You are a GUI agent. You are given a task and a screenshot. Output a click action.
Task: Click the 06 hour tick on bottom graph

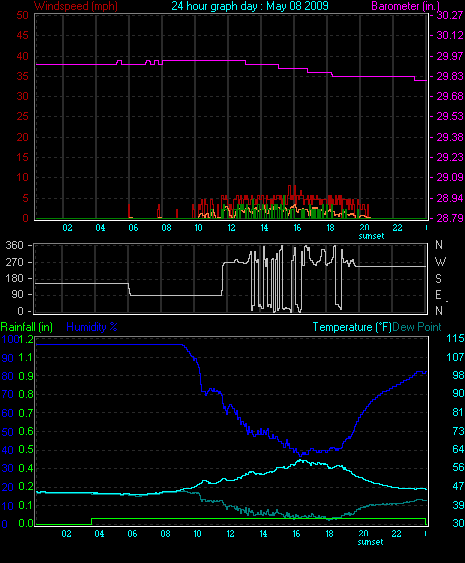132,534
